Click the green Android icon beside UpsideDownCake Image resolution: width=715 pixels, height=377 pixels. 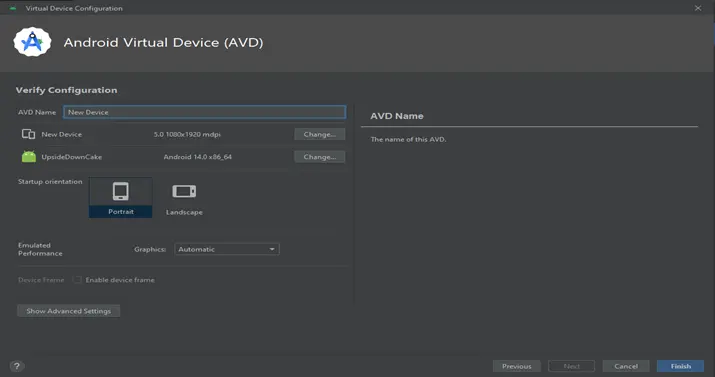[x=29, y=156]
